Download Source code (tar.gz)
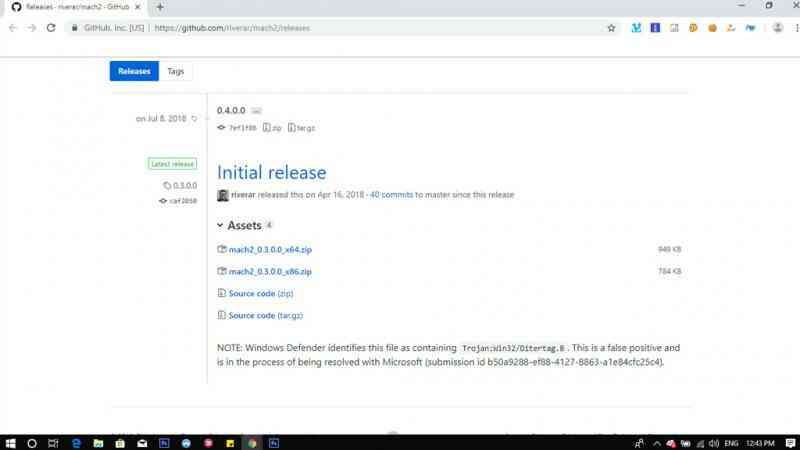Viewport: 800px width, 450px height. [x=266, y=315]
